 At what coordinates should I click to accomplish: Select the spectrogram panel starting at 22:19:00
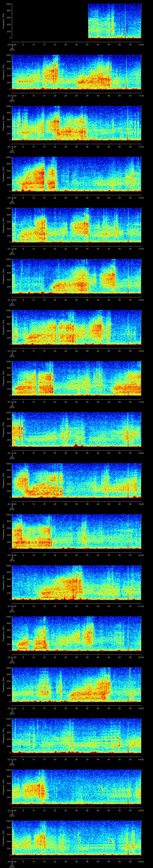point(76,532)
